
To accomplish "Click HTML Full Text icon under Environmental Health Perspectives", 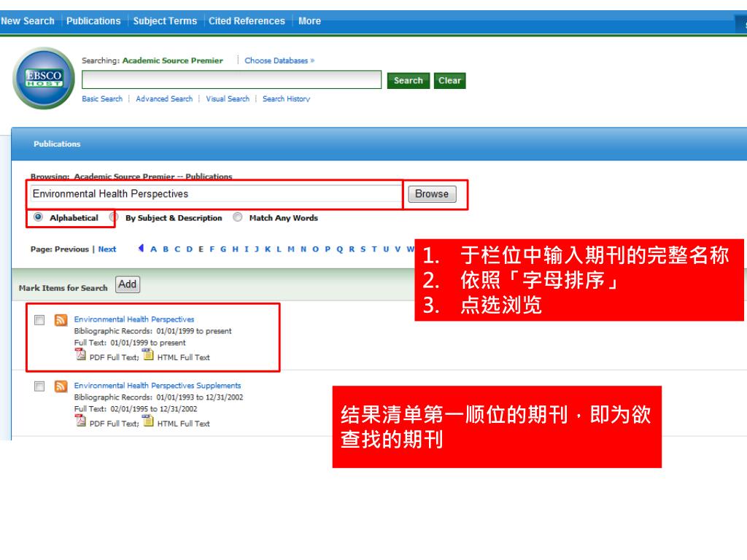I will click(148, 354).
